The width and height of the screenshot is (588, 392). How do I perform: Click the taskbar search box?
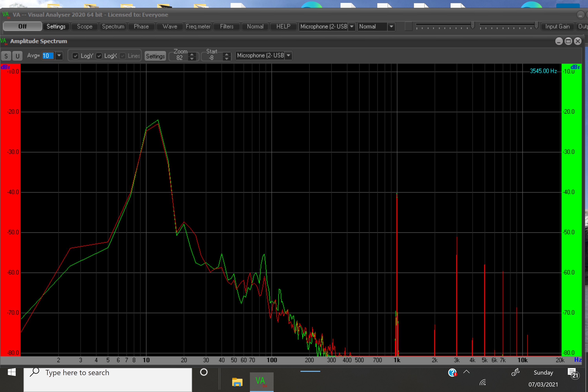pyautogui.click(x=108, y=379)
